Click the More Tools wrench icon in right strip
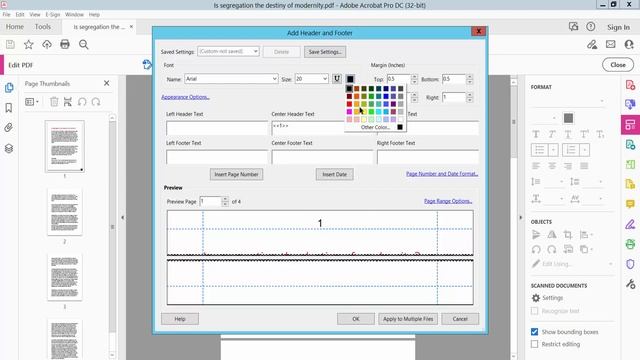Viewport: 640px width, 360px height. [x=630, y=284]
